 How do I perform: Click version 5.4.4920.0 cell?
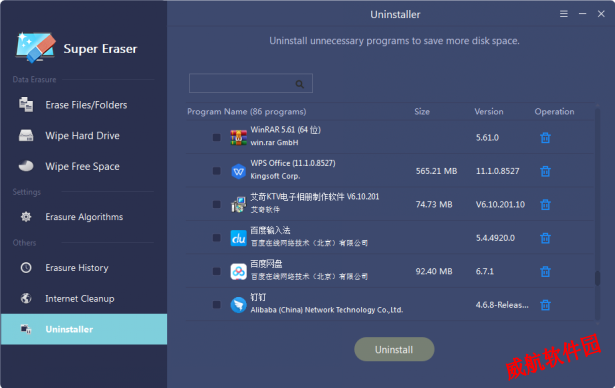click(x=495, y=238)
